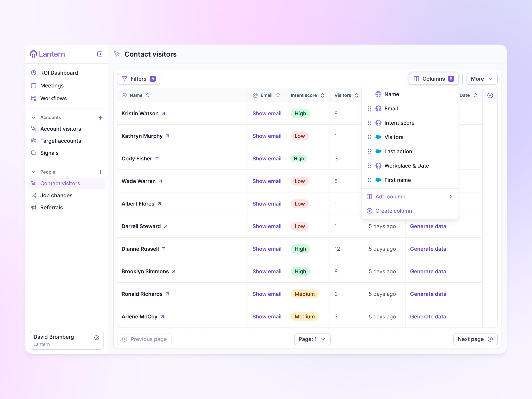Screen dimensions: 532x399
Task: Open the ROI Dashboard icon in sidebar
Action: click(34, 73)
